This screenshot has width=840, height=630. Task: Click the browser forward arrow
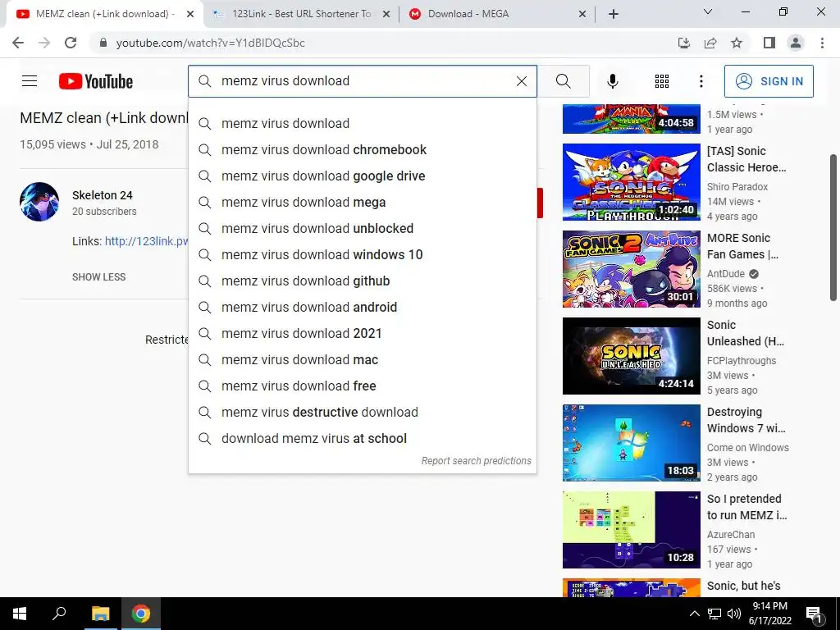click(x=44, y=43)
